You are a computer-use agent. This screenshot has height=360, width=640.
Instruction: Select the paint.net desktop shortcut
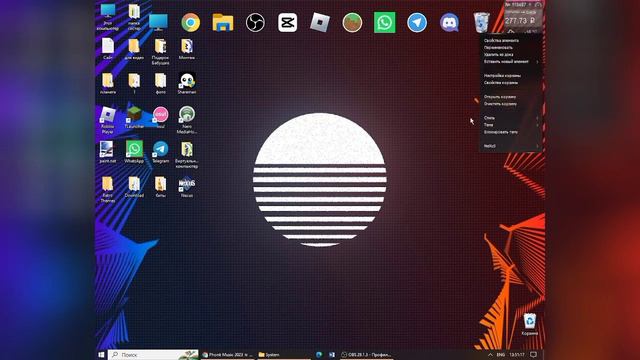point(108,152)
